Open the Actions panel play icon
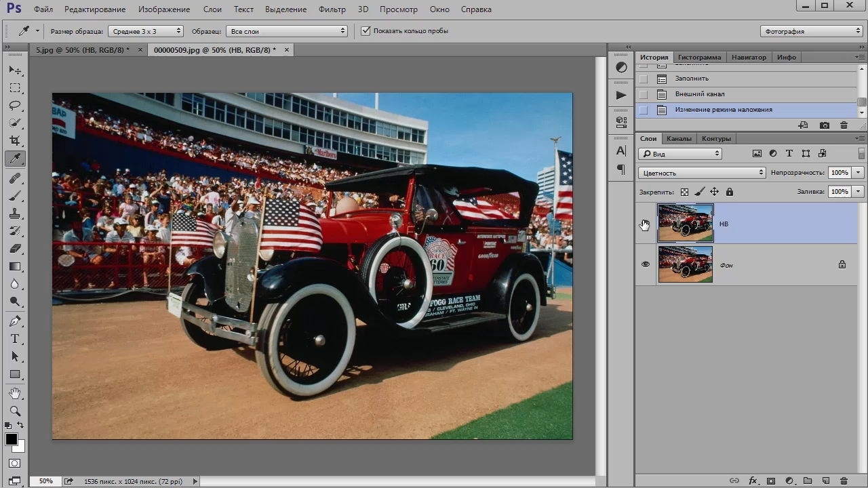The image size is (868, 488). (621, 95)
